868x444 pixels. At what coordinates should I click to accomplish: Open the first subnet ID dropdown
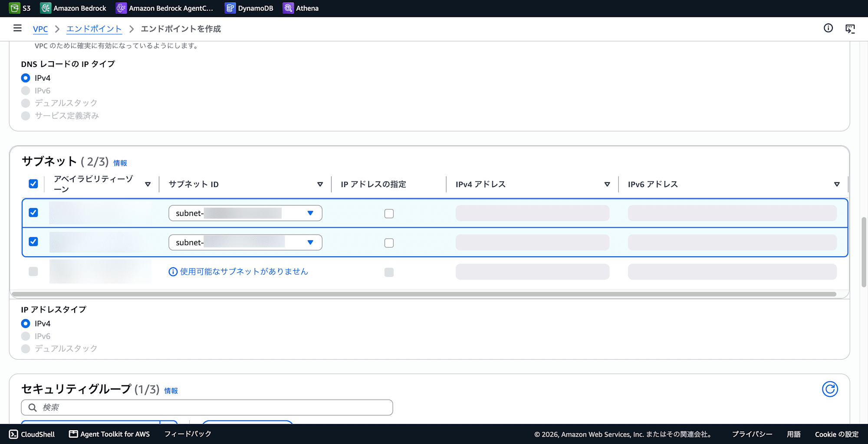click(245, 213)
